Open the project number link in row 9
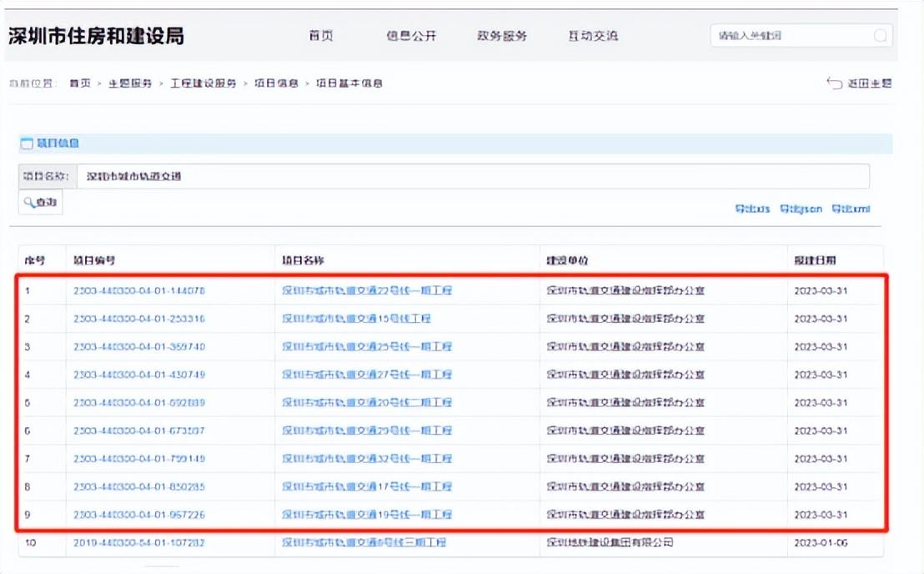Viewport: 924px width, 574px height. [139, 515]
